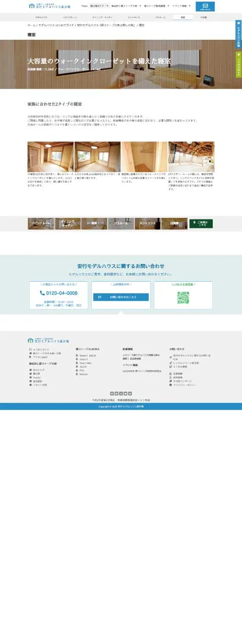The height and width of the screenshot is (644, 242).
Task: Click the first social icon in footer
Action: tap(112, 393)
